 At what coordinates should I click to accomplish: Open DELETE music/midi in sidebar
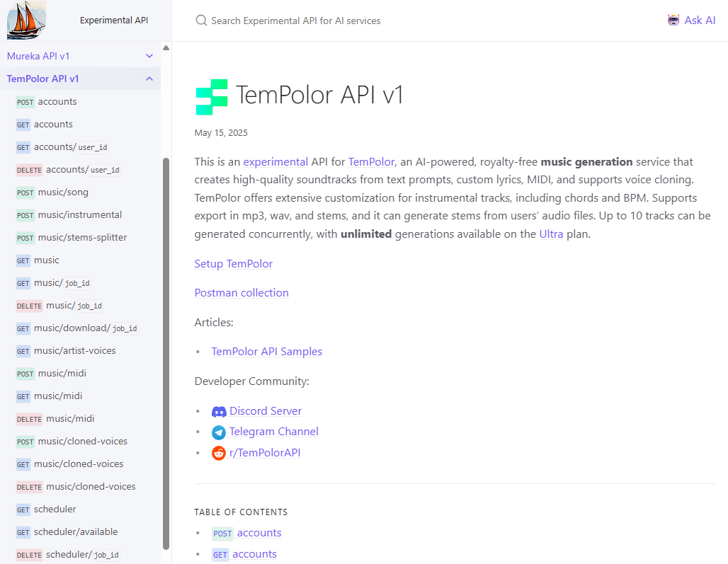tap(55, 419)
